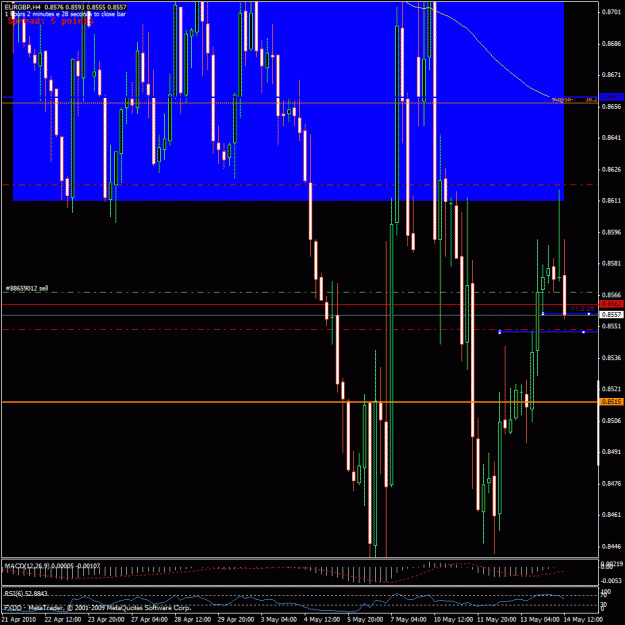Click the 0.8641 price scale value

click(611, 138)
